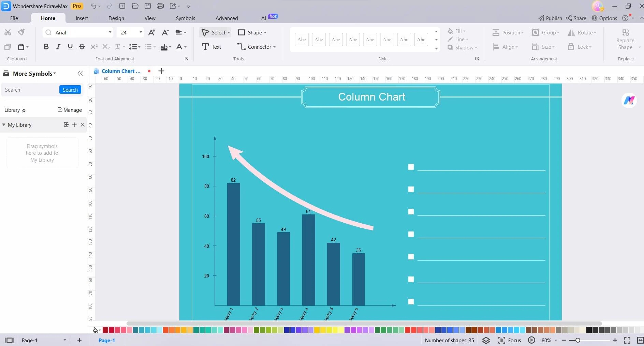Activate the Format Painter
644x346 pixels.
pyautogui.click(x=21, y=32)
